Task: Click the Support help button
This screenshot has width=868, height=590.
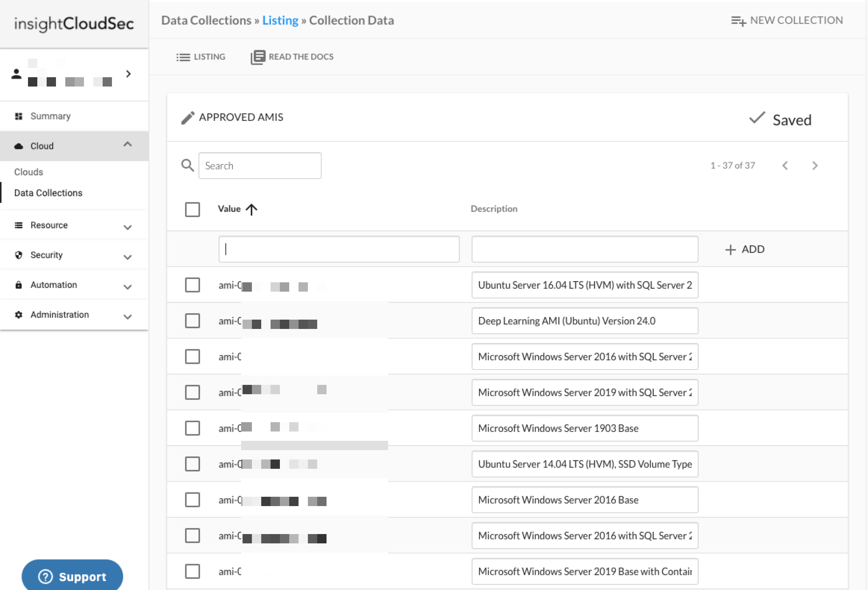Action: 72,576
